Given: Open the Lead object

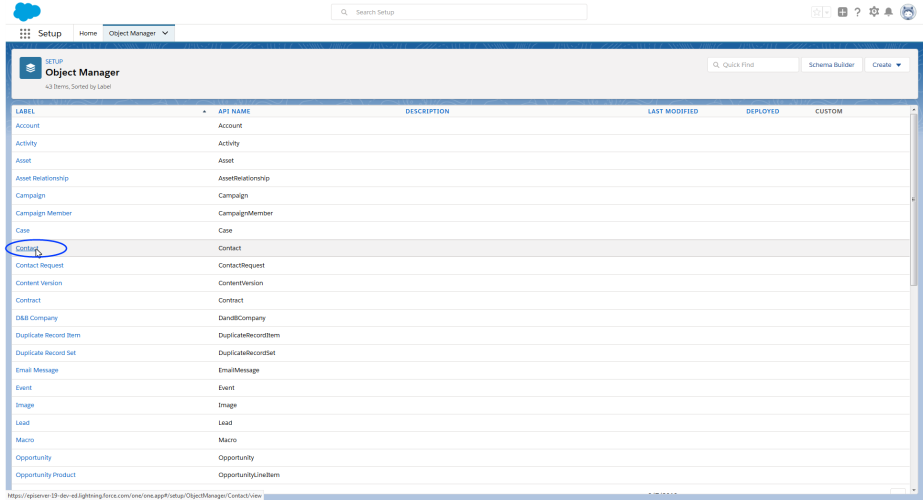Looking at the screenshot, I should tap(22, 423).
